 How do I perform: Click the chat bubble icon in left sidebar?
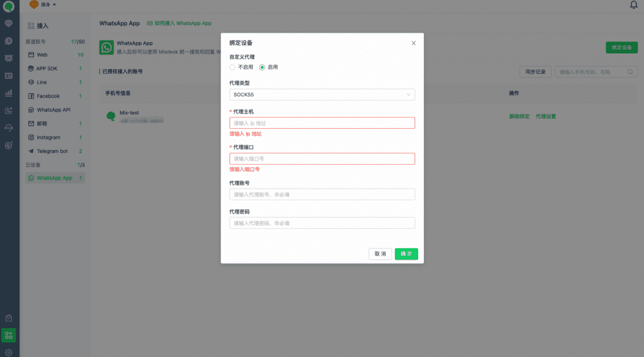(9, 24)
